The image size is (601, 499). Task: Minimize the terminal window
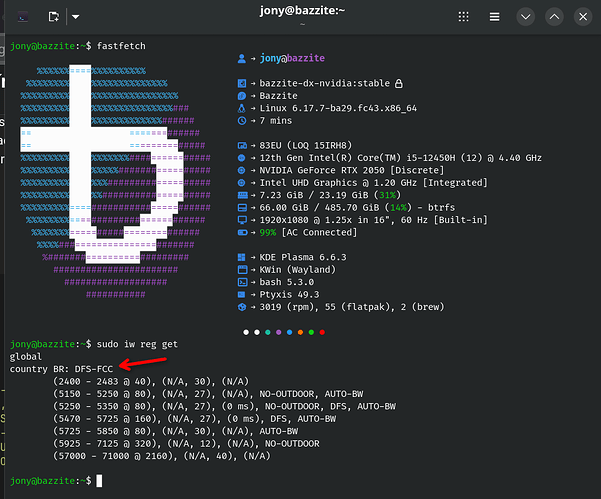(x=527, y=17)
